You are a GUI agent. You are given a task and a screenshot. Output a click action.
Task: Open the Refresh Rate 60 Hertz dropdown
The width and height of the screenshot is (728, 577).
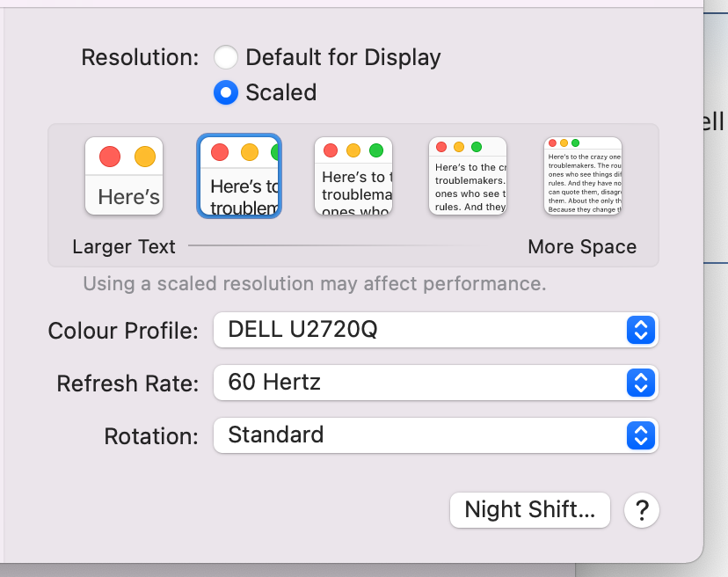click(x=422, y=383)
